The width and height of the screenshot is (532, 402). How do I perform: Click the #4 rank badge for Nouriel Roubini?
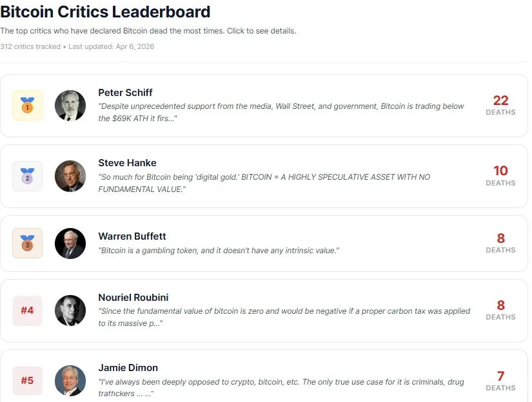pyautogui.click(x=27, y=310)
